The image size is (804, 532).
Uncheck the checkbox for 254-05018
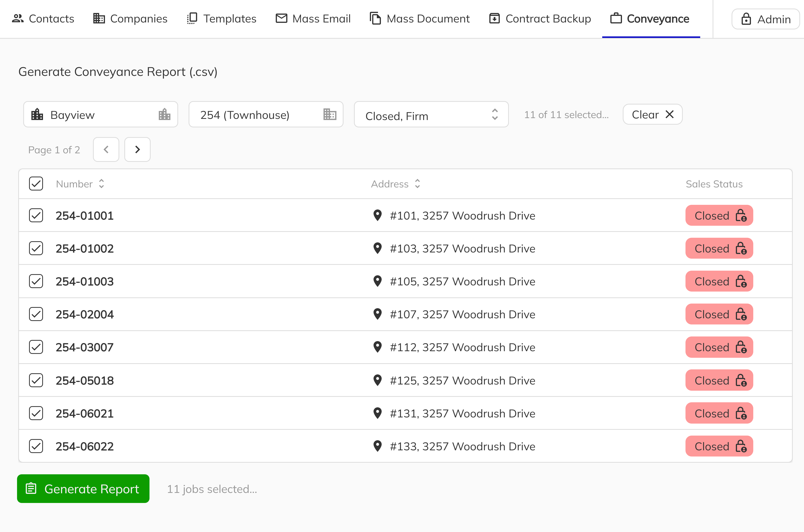(36, 380)
